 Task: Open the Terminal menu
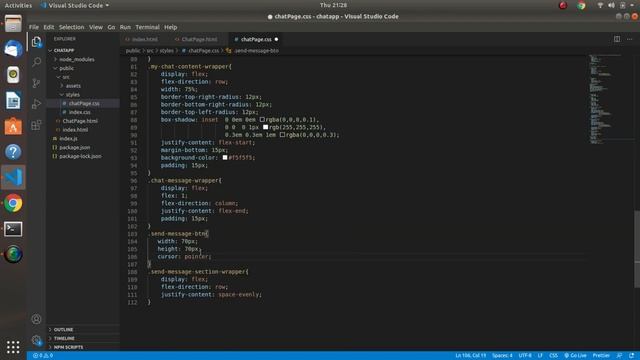(x=147, y=27)
